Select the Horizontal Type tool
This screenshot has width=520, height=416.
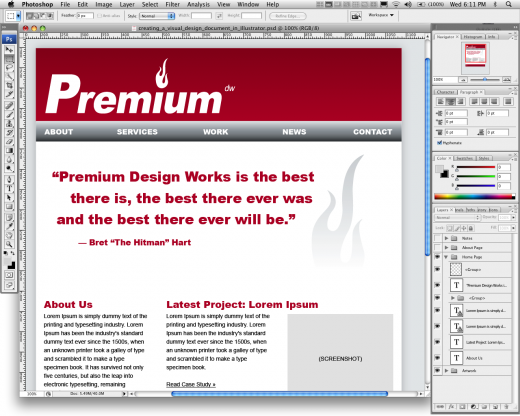coord(9,189)
